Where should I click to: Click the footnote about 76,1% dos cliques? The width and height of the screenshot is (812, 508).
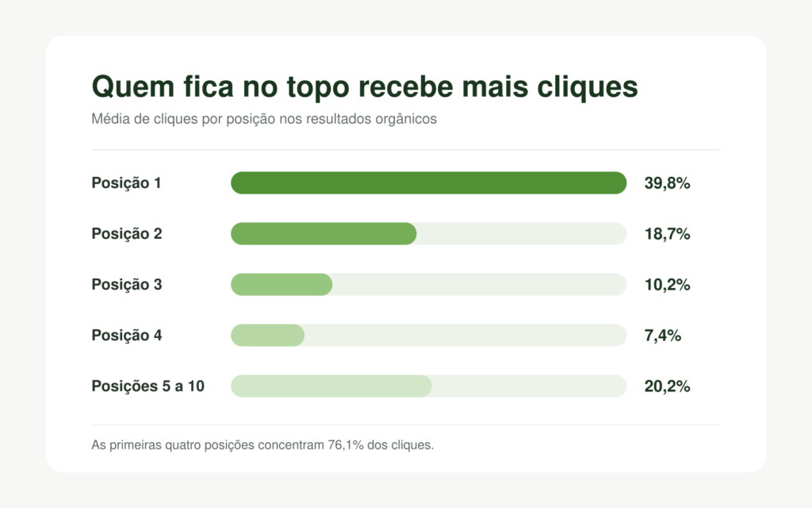(x=262, y=445)
